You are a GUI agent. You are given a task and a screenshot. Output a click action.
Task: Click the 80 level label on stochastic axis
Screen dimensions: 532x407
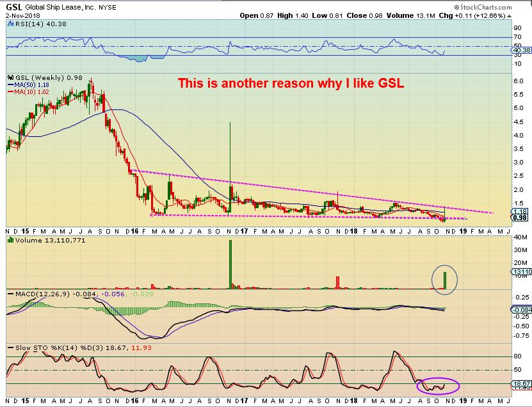(517, 356)
